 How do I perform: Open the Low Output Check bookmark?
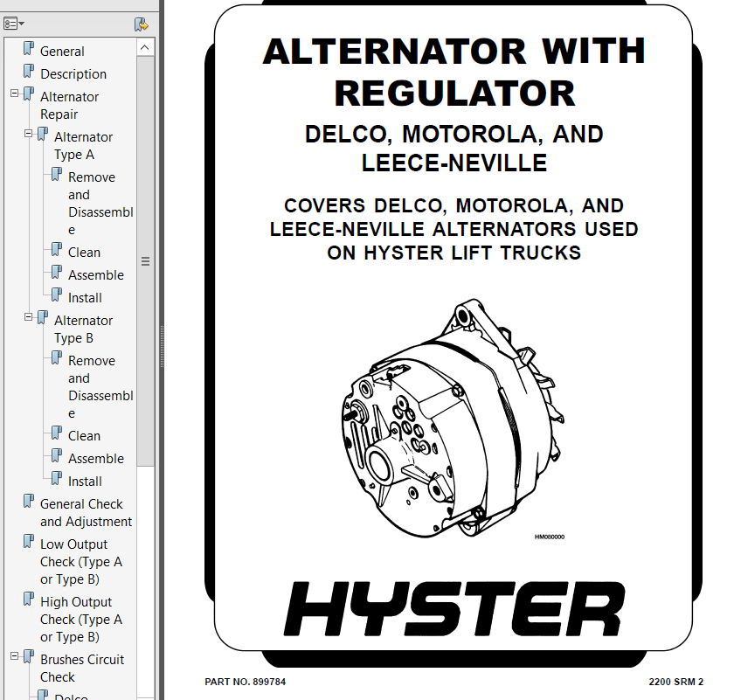(81, 561)
